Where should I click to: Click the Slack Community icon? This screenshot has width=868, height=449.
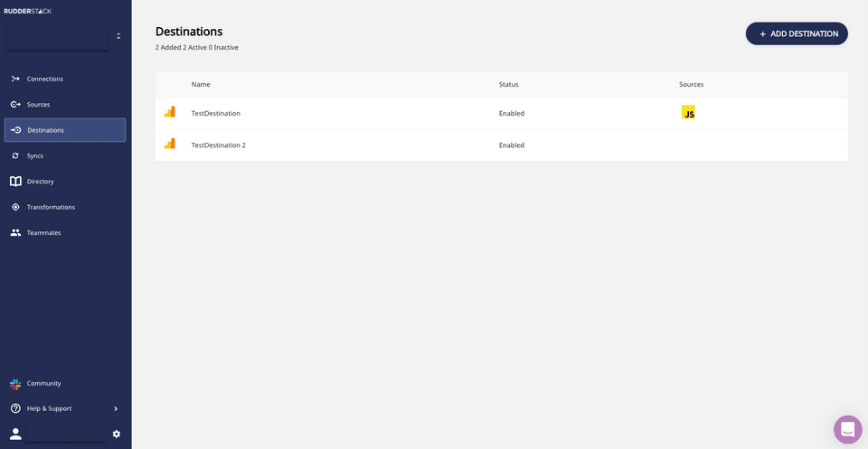[15, 383]
